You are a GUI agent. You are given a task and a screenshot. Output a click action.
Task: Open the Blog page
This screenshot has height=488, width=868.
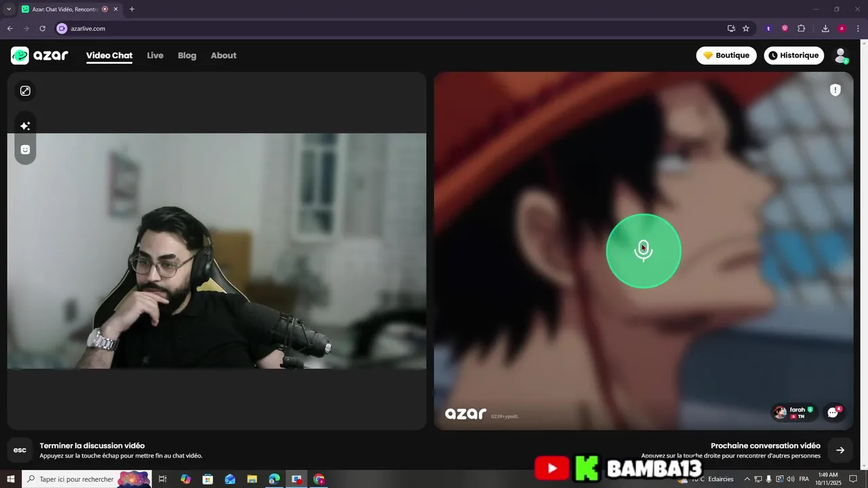coord(187,56)
